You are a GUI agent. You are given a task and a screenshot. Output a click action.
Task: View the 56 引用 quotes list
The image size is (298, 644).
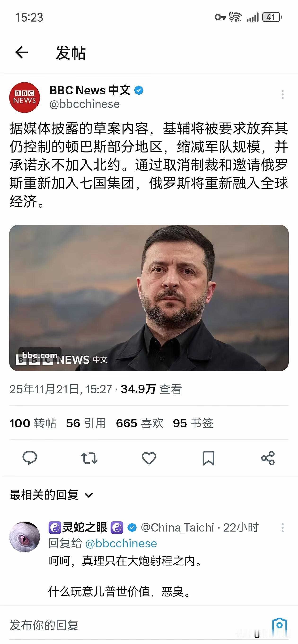pos(86,423)
